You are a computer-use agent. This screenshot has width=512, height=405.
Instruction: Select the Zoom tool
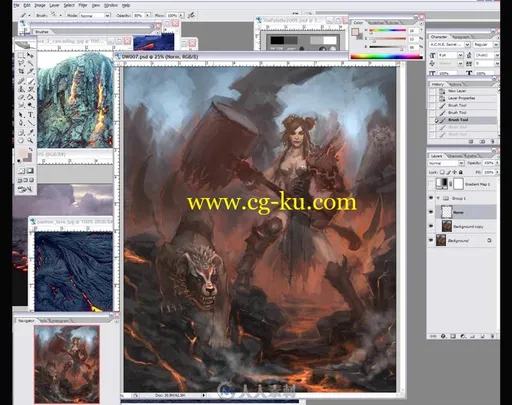30,141
